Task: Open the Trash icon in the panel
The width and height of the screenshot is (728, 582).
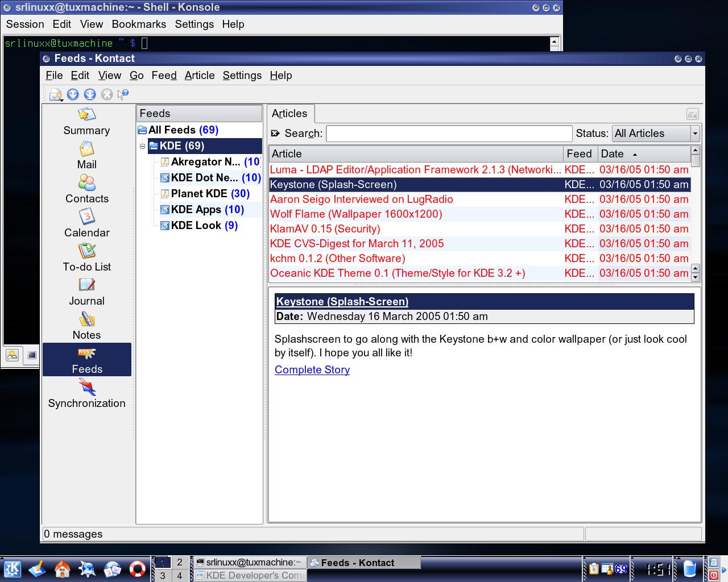Action: click(x=689, y=568)
